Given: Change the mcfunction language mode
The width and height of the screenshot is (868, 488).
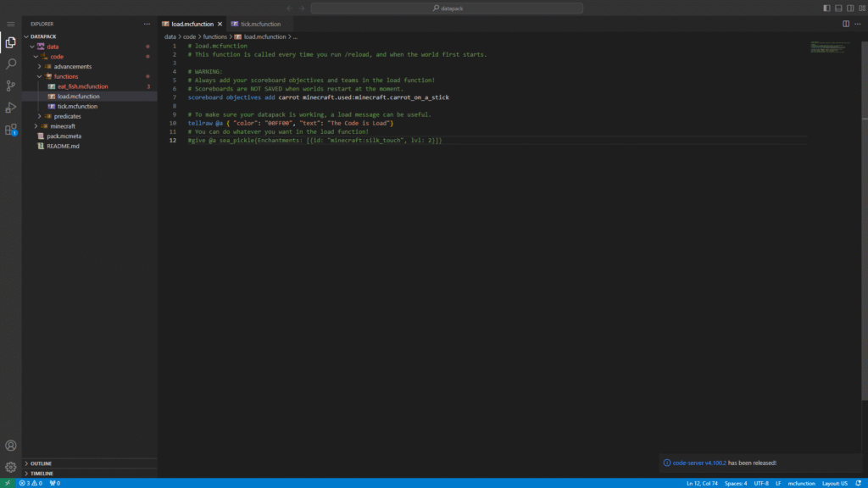Looking at the screenshot, I should tap(801, 483).
